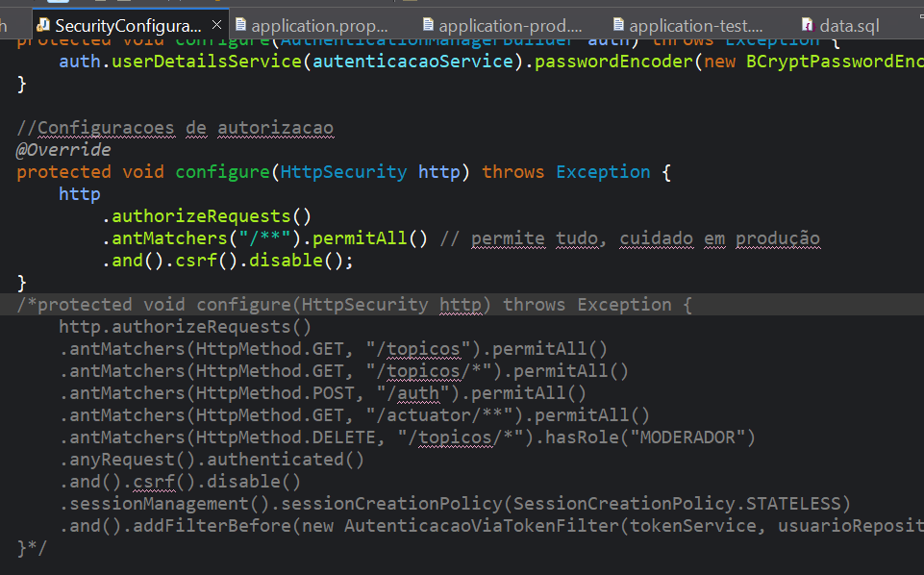The width and height of the screenshot is (924, 575).
Task: Click HttpMethod.POST in commented code
Action: click(x=275, y=393)
